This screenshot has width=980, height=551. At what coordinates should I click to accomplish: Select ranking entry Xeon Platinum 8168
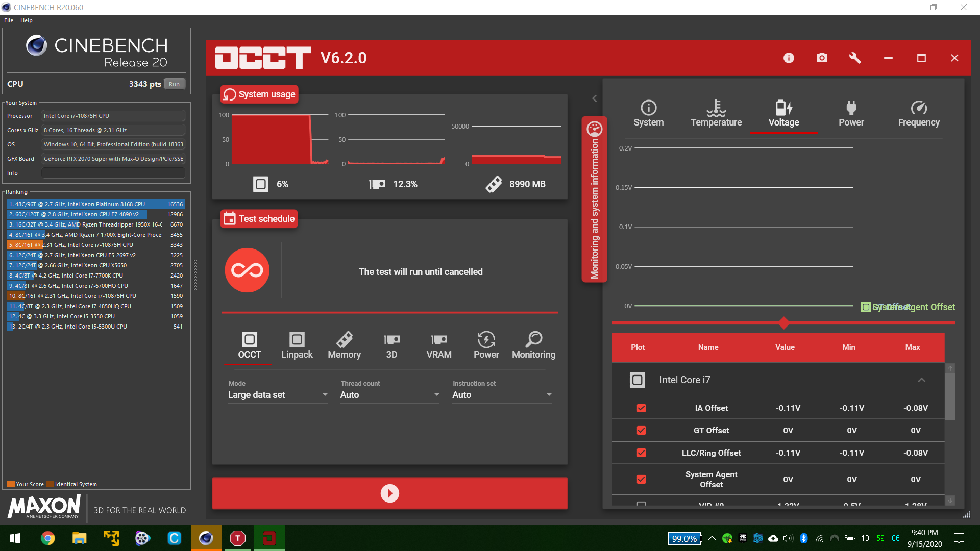pyautogui.click(x=95, y=204)
